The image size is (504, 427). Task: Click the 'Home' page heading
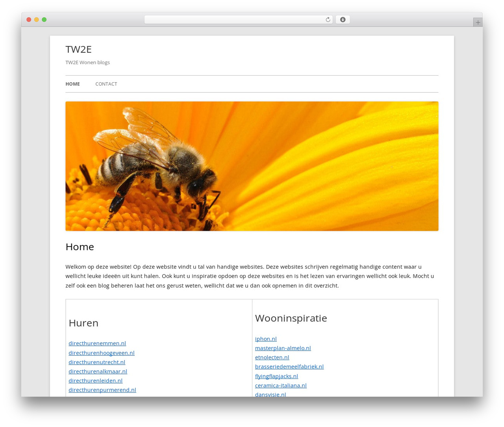click(x=80, y=247)
